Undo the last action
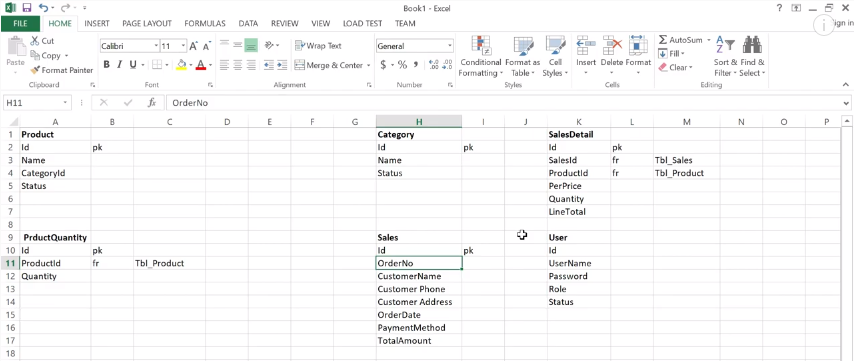The width and height of the screenshot is (854, 361). [43, 8]
